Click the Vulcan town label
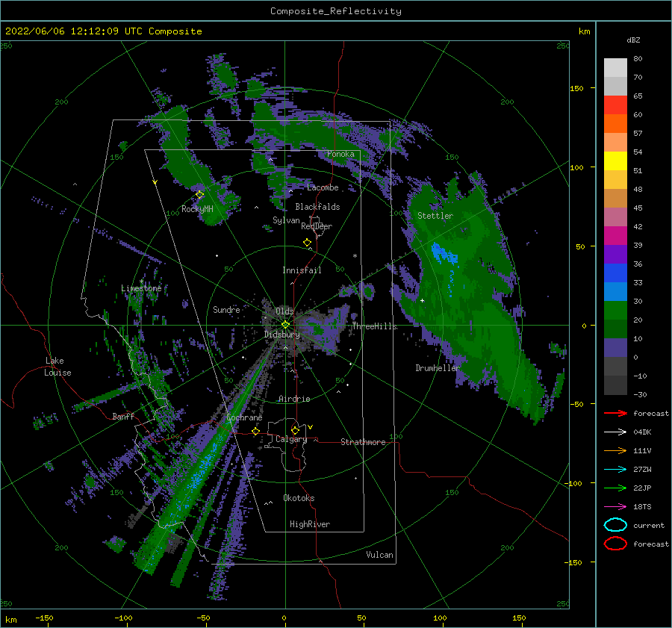Image resolution: width=672 pixels, height=628 pixels. pyautogui.click(x=380, y=555)
